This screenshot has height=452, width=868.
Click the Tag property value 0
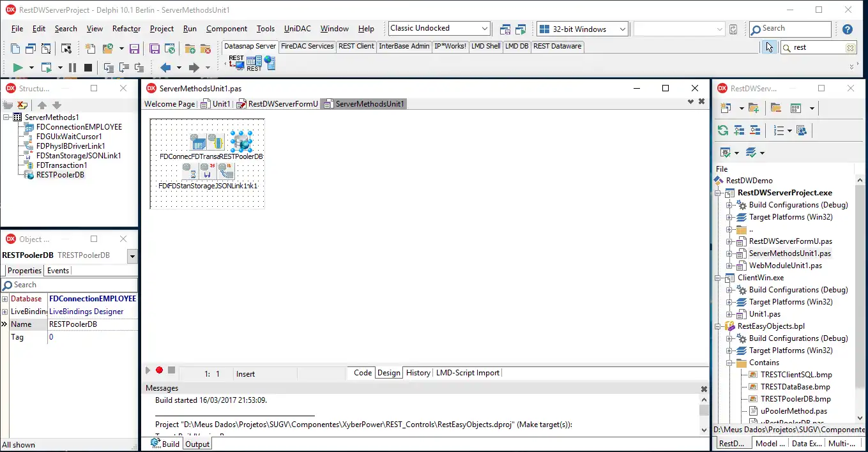click(x=93, y=337)
